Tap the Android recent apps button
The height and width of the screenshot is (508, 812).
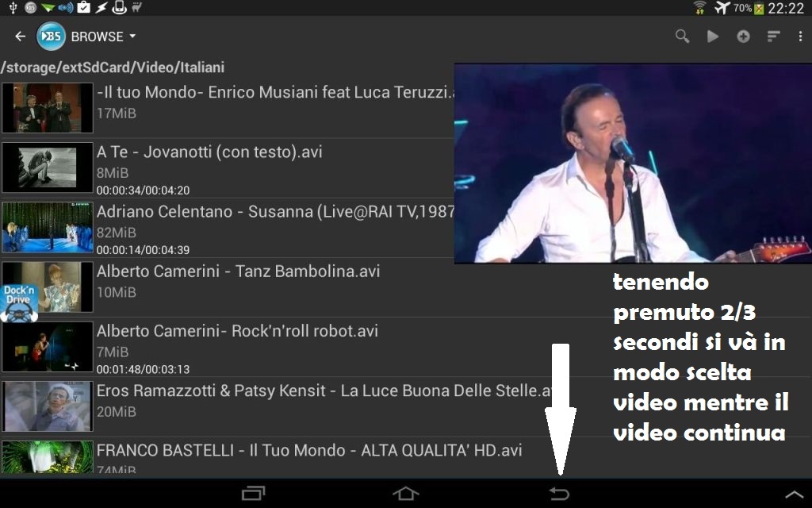[x=253, y=494]
